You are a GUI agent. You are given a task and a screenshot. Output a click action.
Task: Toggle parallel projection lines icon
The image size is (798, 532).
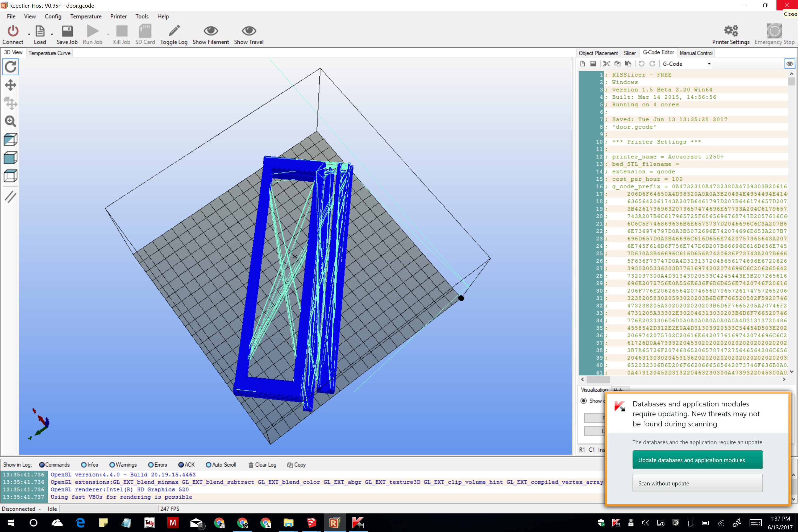click(x=11, y=197)
